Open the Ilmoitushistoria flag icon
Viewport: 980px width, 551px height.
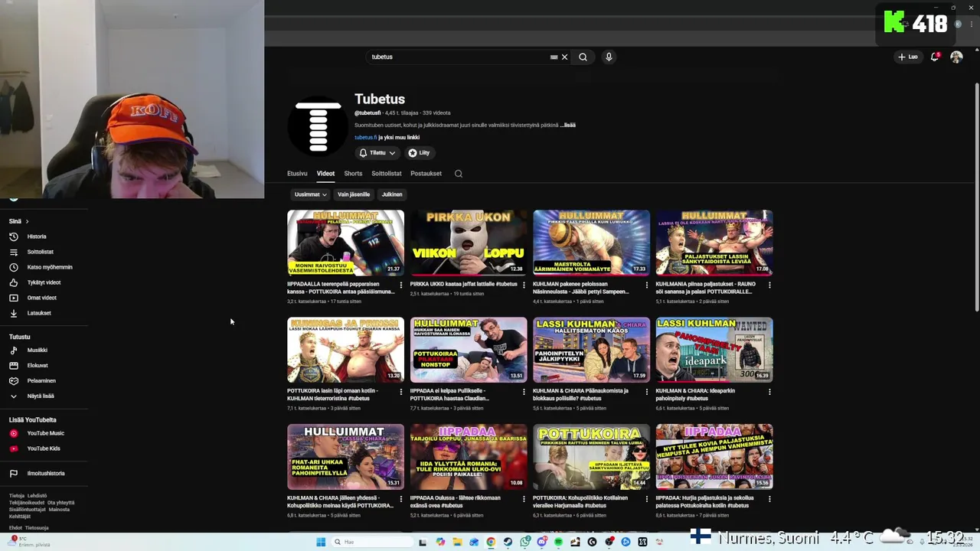click(13, 474)
